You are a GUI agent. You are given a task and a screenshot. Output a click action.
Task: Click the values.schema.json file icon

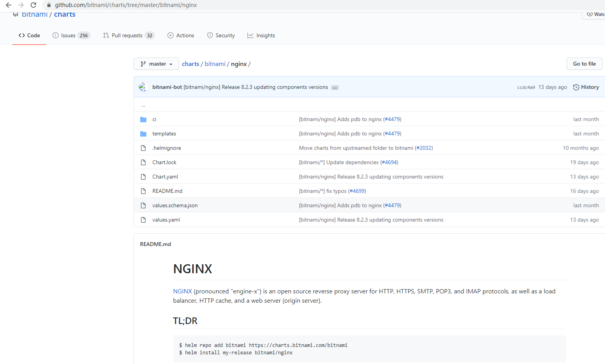pos(143,205)
